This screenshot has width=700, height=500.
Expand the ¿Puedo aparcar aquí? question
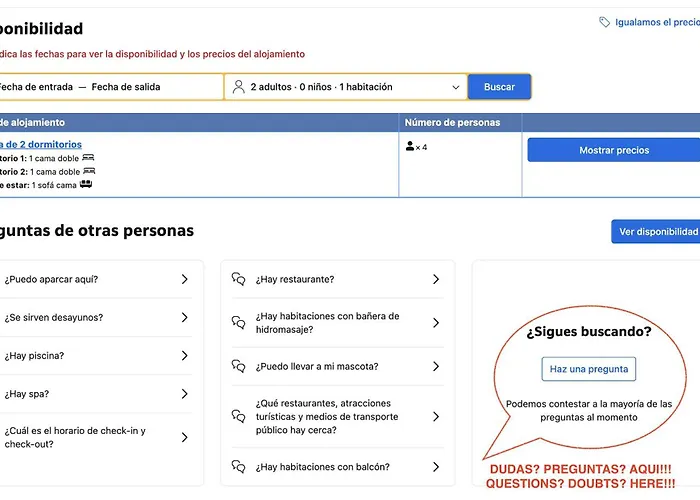[95, 280]
